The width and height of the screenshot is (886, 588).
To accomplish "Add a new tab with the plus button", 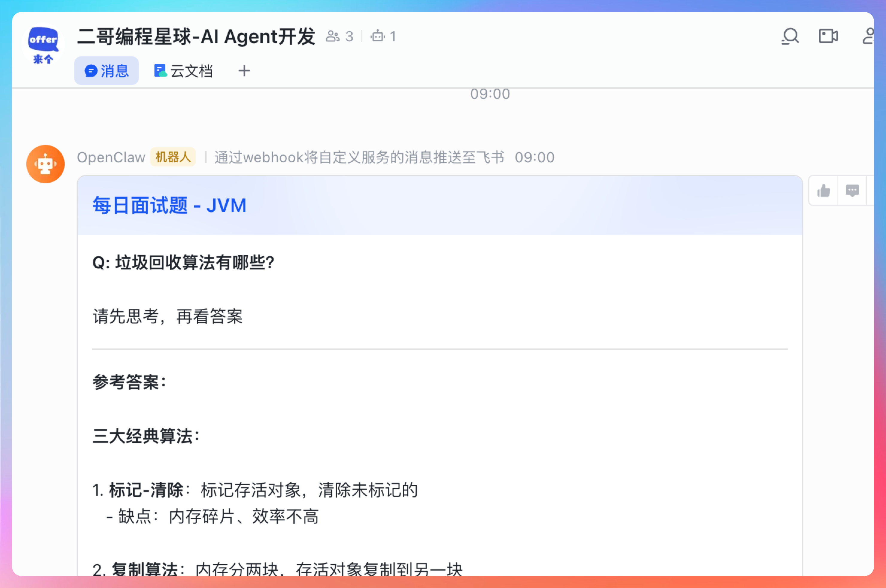I will coord(244,71).
